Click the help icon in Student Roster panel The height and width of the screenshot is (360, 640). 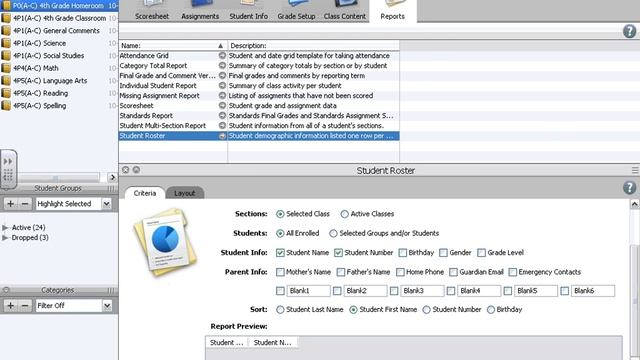click(x=629, y=187)
